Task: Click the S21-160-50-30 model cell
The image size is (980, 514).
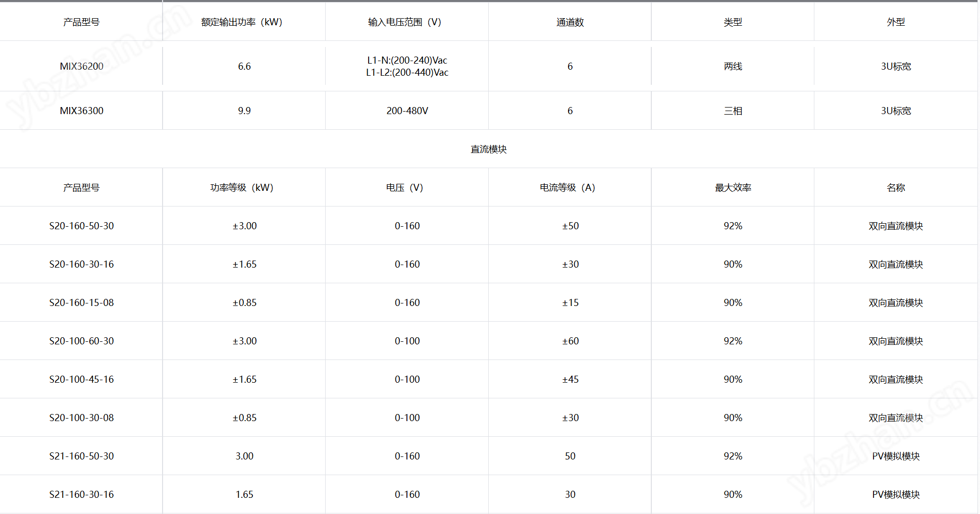Action: click(81, 456)
